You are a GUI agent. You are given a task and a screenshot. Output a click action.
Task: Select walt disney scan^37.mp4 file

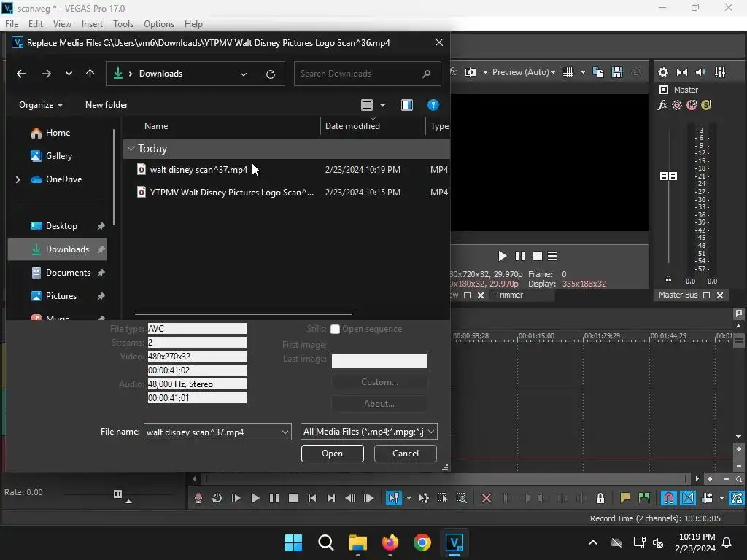click(286, 169)
